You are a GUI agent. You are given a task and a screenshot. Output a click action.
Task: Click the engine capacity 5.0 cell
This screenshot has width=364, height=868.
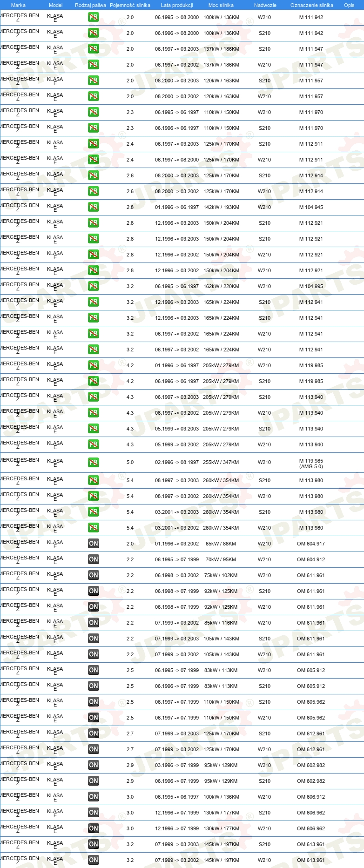point(130,463)
